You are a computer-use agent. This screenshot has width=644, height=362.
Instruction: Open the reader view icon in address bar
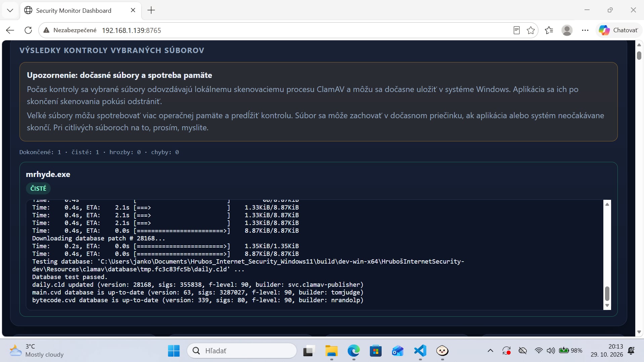coord(517,30)
